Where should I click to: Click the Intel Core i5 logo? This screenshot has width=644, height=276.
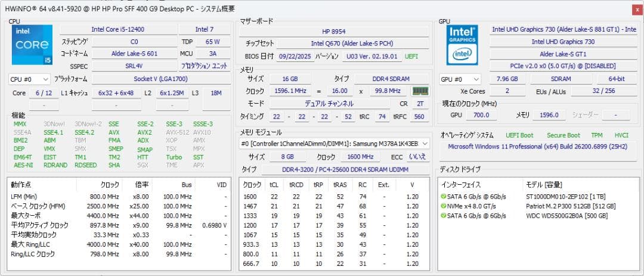(32, 45)
